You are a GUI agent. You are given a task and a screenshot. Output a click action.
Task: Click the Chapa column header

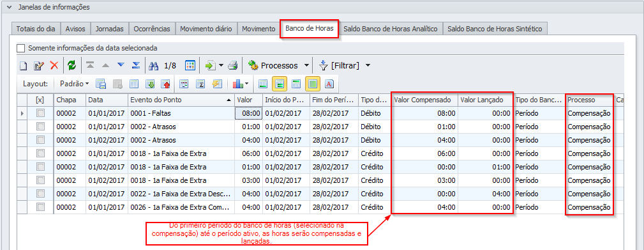(x=70, y=100)
